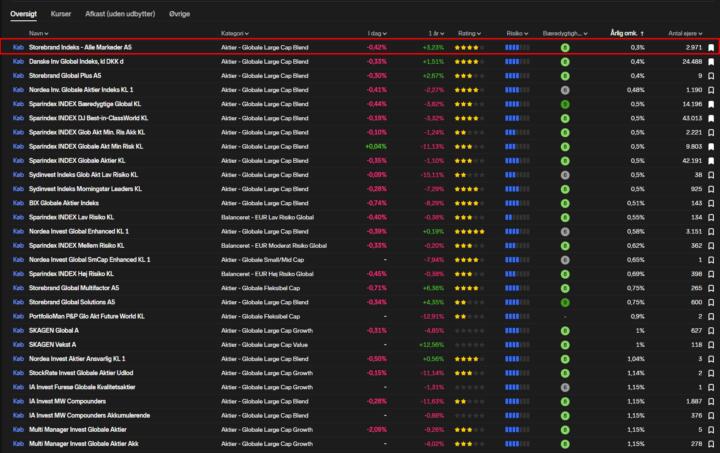Click sustainability badge for SKAGEN Vekst A
This screenshot has width=720, height=453.
[565, 345]
